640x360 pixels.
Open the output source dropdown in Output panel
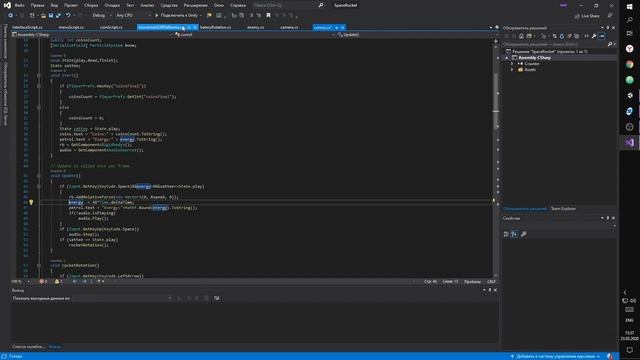(x=122, y=298)
